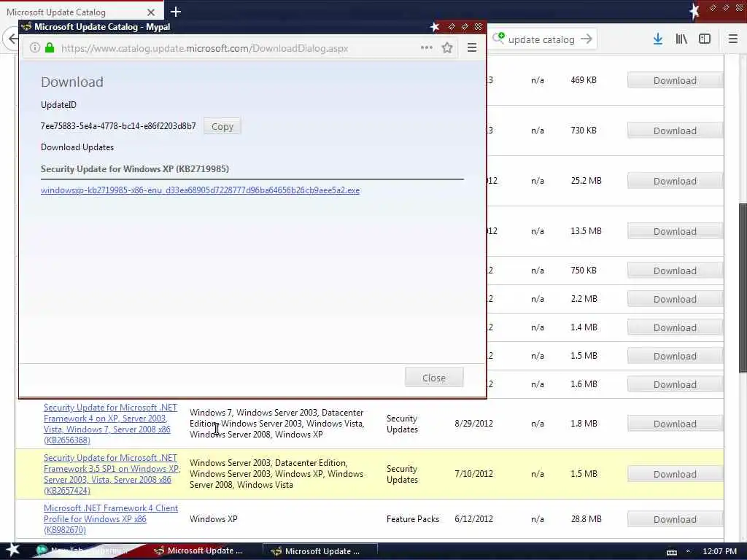Click the Security Update for Windows XP (KB2719985) heading

(135, 169)
